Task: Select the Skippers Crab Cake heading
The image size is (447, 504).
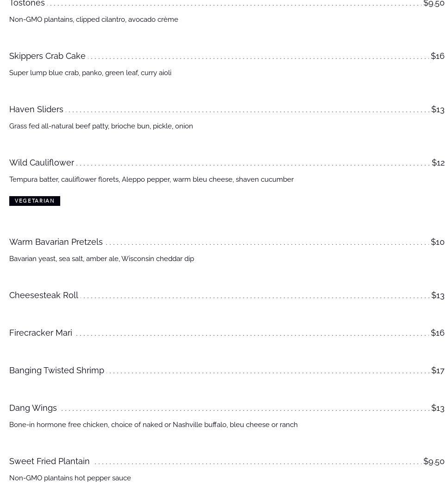Action: pos(47,56)
